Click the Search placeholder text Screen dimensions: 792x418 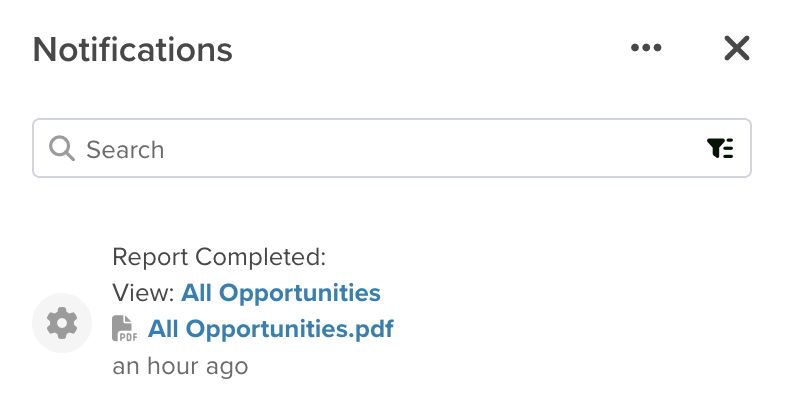click(125, 149)
